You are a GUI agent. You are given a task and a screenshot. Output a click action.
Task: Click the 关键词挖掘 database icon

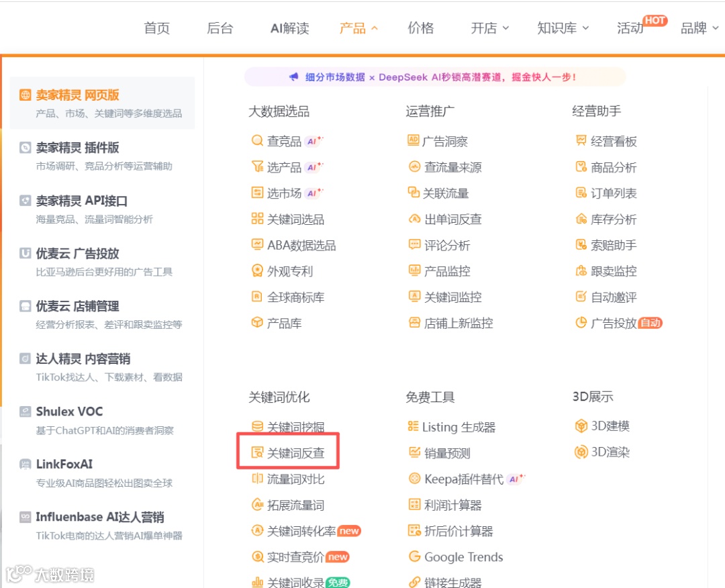pyautogui.click(x=257, y=426)
